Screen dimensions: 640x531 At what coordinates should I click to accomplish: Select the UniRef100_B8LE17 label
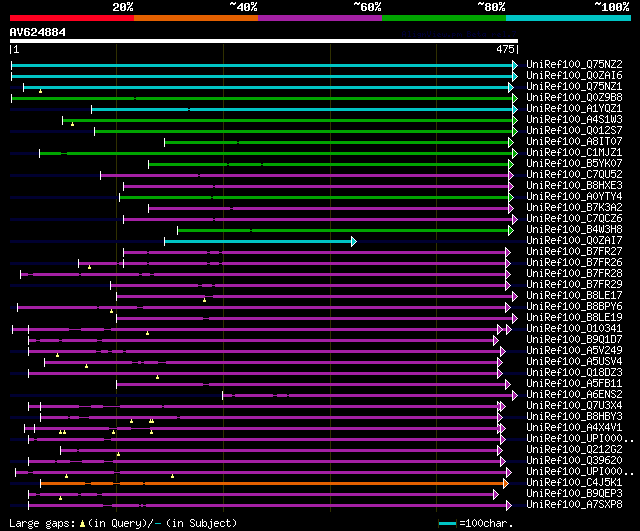click(574, 295)
